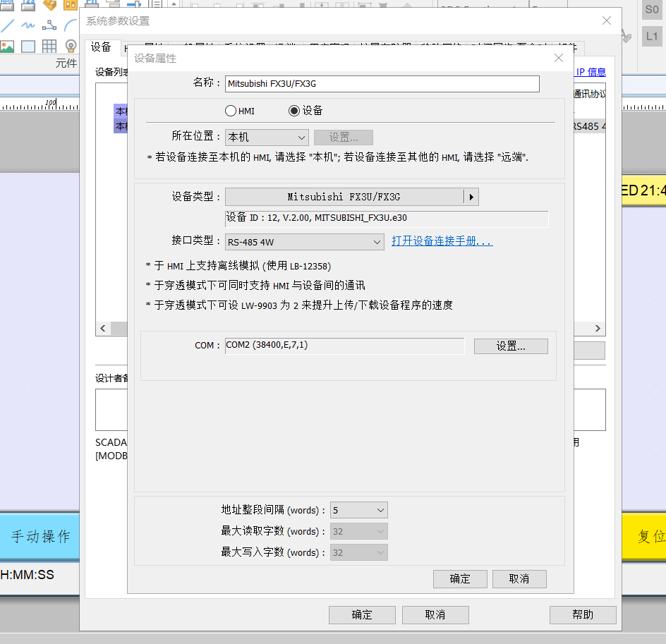The image size is (666, 644).
Task: Choose the polyline connector tool
Action: click(x=49, y=26)
